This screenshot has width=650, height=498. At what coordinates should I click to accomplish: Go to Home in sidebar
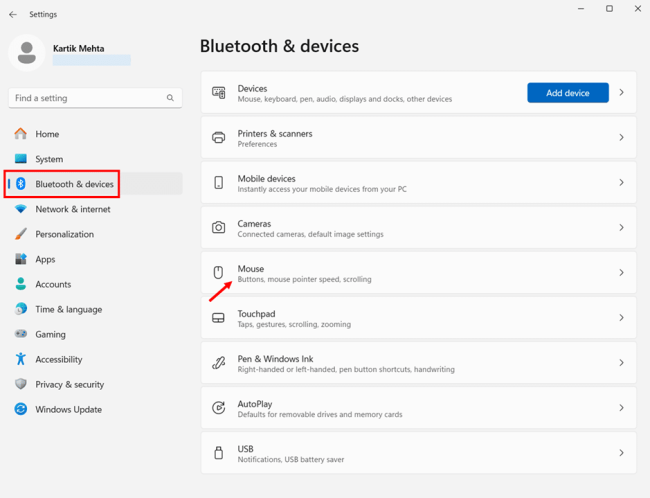[95, 134]
